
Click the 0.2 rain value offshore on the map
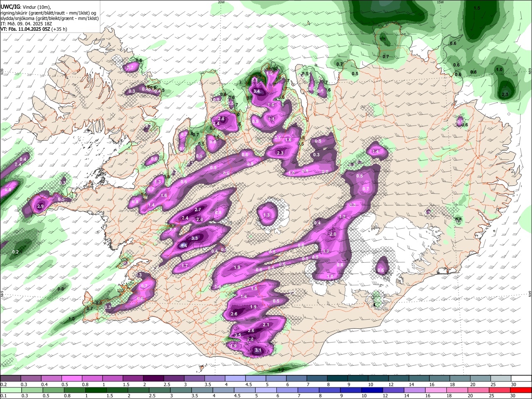[x=15, y=252]
